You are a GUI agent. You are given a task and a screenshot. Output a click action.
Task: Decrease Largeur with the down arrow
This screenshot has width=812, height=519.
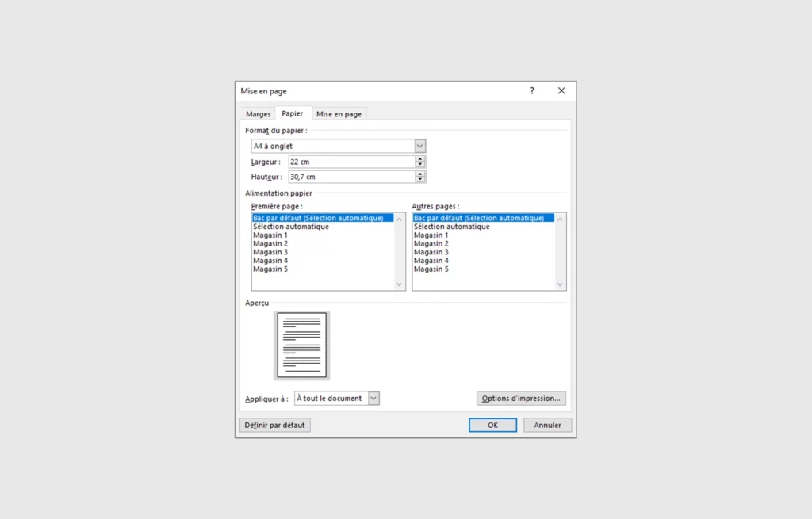pyautogui.click(x=420, y=165)
